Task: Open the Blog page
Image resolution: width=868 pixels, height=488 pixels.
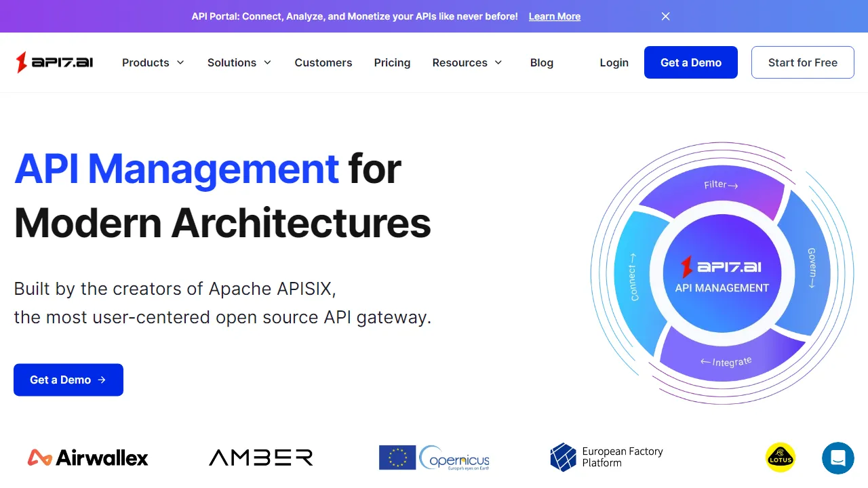Action: pos(542,62)
